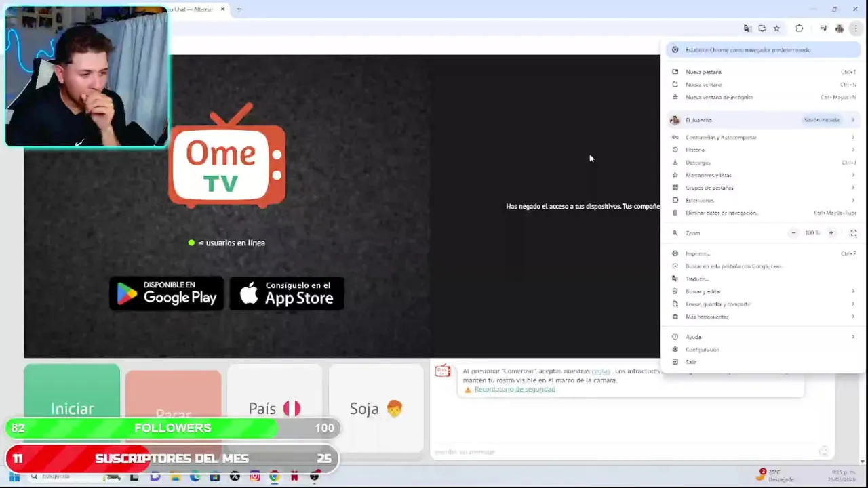868x488 pixels.
Task: Click the Ome TV logo
Action: point(227,156)
